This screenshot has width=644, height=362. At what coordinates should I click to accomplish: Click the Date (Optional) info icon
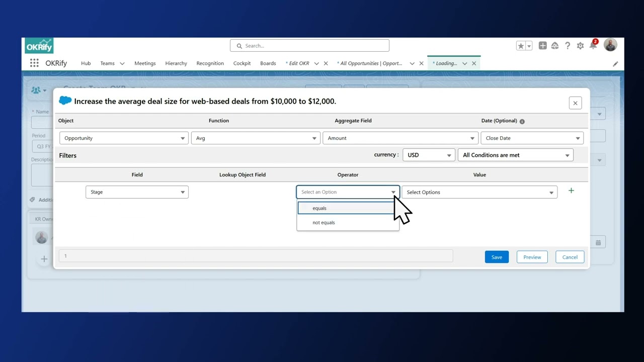(522, 121)
